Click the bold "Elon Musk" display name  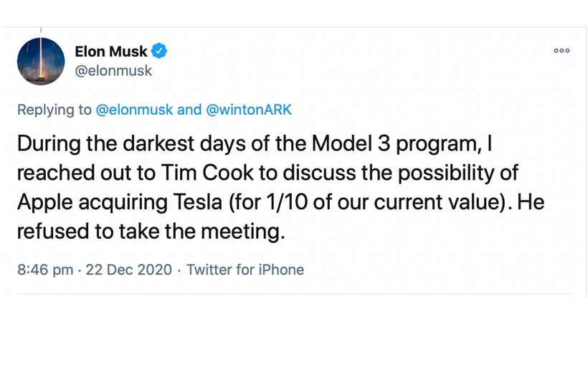(x=111, y=51)
